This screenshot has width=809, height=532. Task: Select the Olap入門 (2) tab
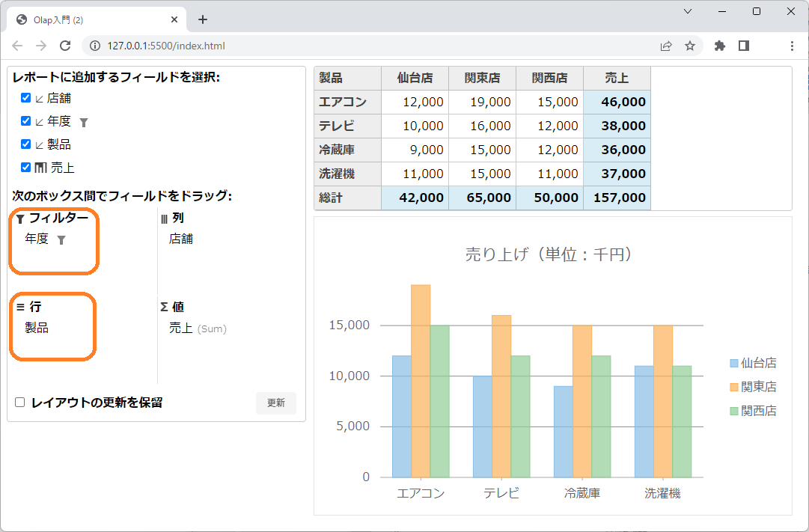[96, 19]
